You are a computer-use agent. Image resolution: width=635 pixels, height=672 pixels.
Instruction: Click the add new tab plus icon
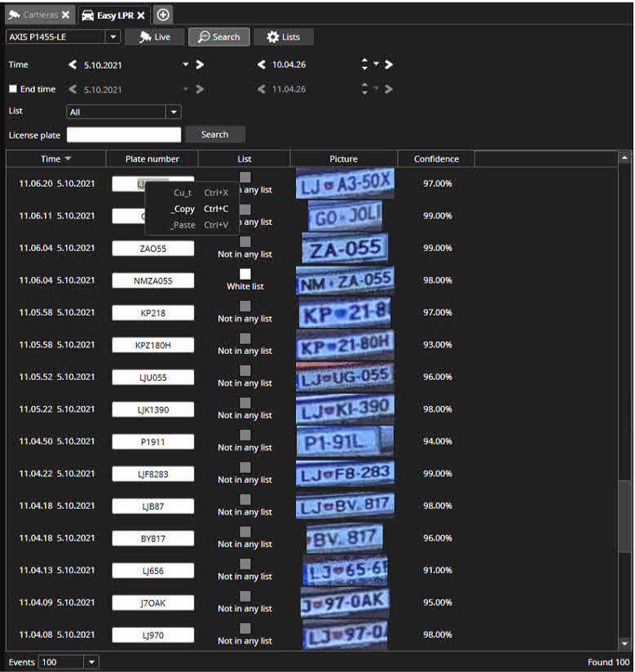click(x=163, y=15)
